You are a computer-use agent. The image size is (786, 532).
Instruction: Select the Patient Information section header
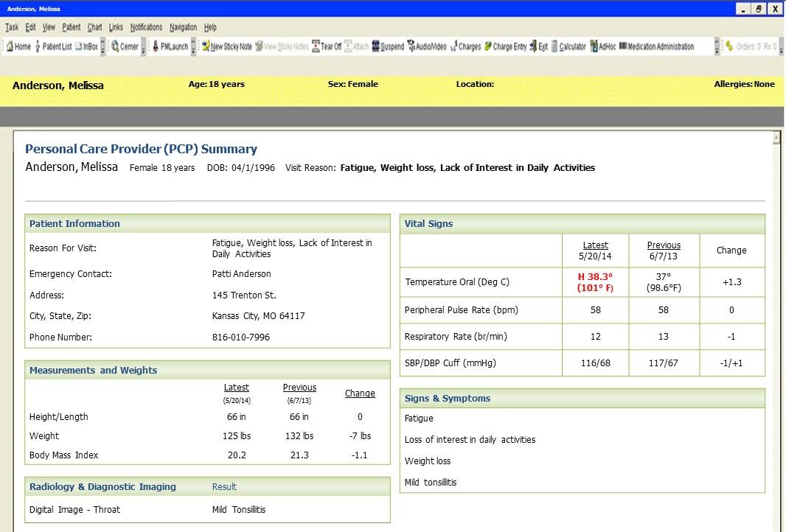(x=207, y=223)
